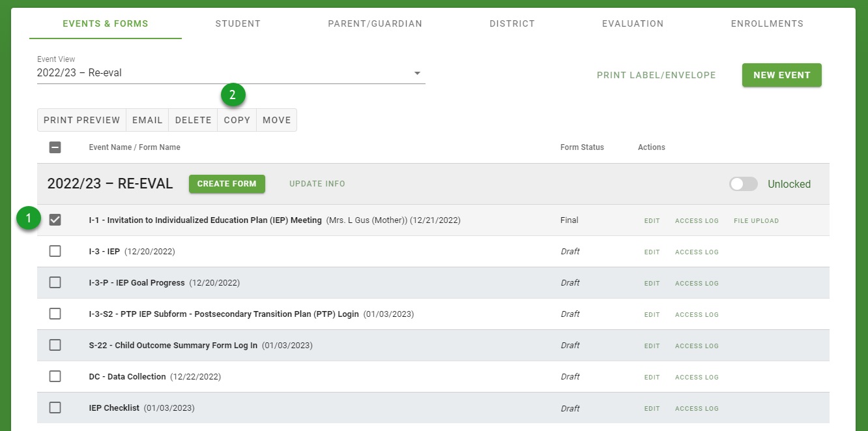The width and height of the screenshot is (868, 431).
Task: Edit the S-22 Child Outcome Summary form
Action: 652,346
